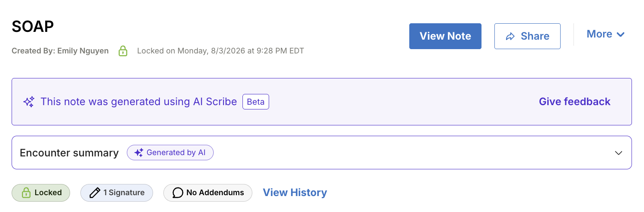The image size is (644, 212).
Task: Open the More dropdown menu
Action: [606, 34]
